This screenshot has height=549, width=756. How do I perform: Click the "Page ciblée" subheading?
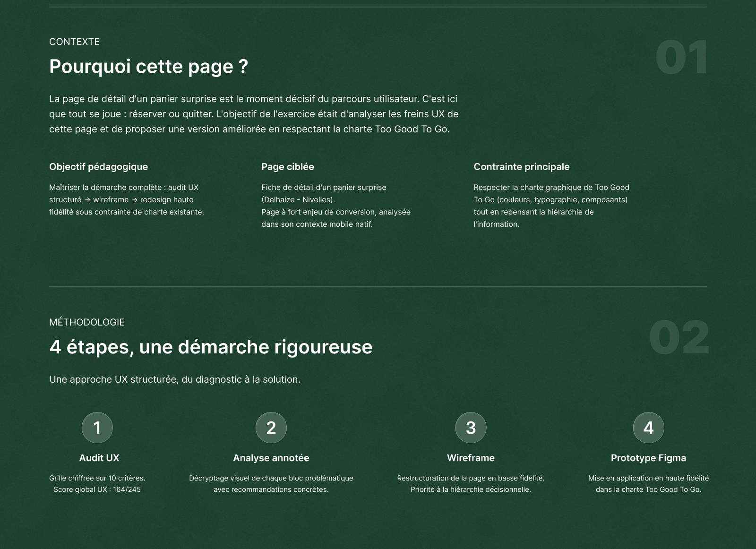[x=288, y=167]
